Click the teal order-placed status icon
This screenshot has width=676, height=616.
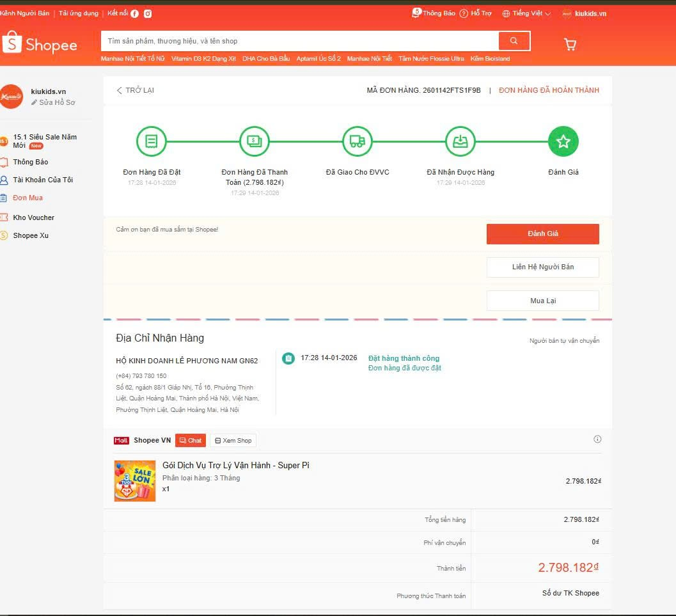pyautogui.click(x=288, y=358)
